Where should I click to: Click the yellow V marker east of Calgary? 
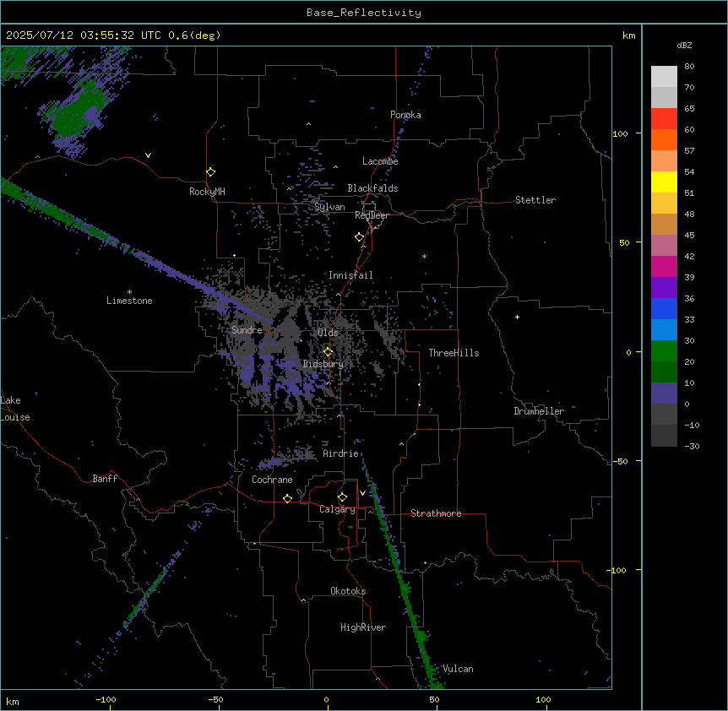tap(362, 493)
